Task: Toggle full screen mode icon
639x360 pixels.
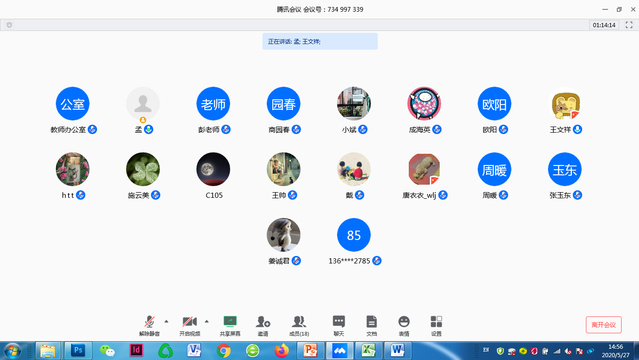Action: [629, 25]
